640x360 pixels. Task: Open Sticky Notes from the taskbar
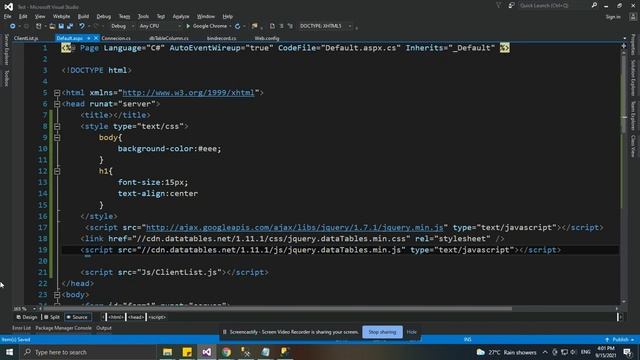tap(187, 352)
